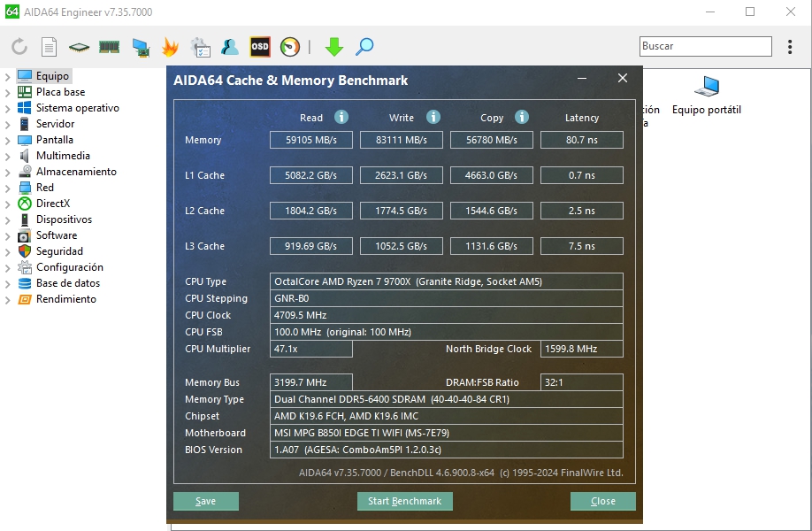
Task: Click the AIDA64 app logo icon
Action: (x=11, y=12)
